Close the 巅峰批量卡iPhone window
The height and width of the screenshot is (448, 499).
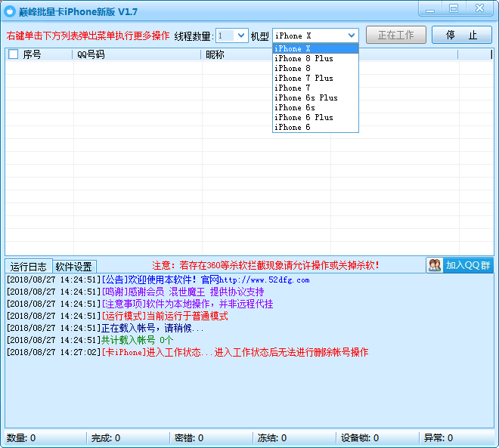(x=479, y=8)
